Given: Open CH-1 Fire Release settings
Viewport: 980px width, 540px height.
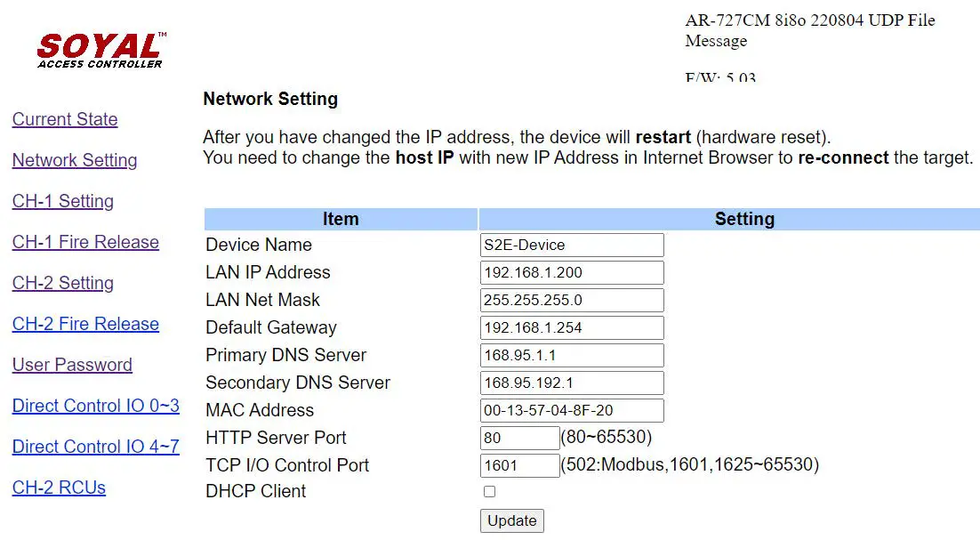Looking at the screenshot, I should point(85,242).
